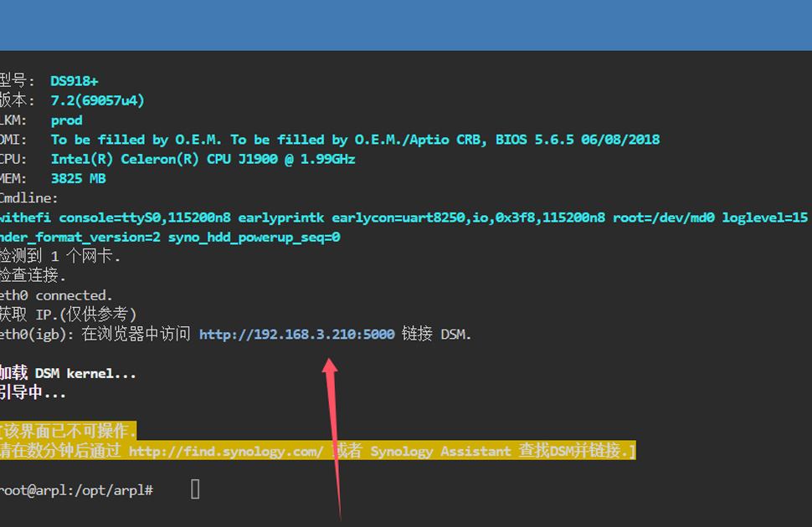Click the '引导中...' boot status line
This screenshot has width=812, height=527.
coord(33,393)
